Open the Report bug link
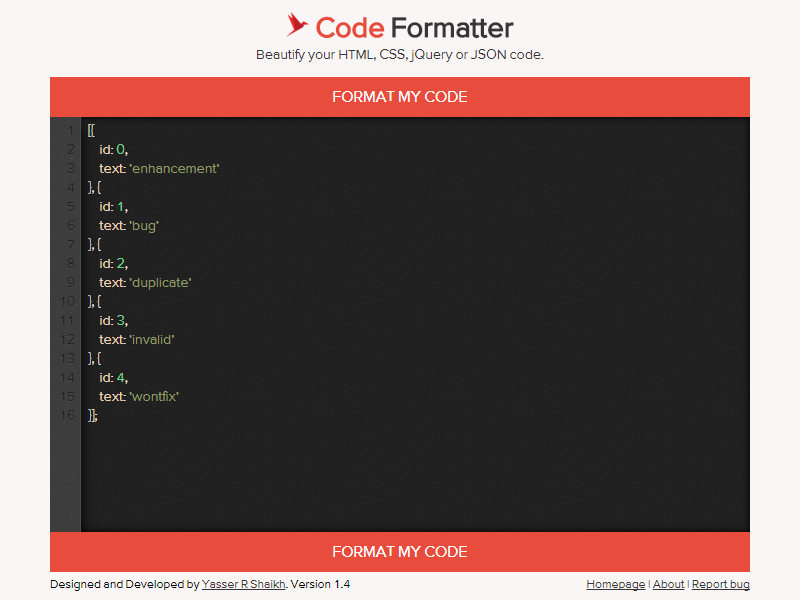Screen dimensions: 800x600 (720, 584)
